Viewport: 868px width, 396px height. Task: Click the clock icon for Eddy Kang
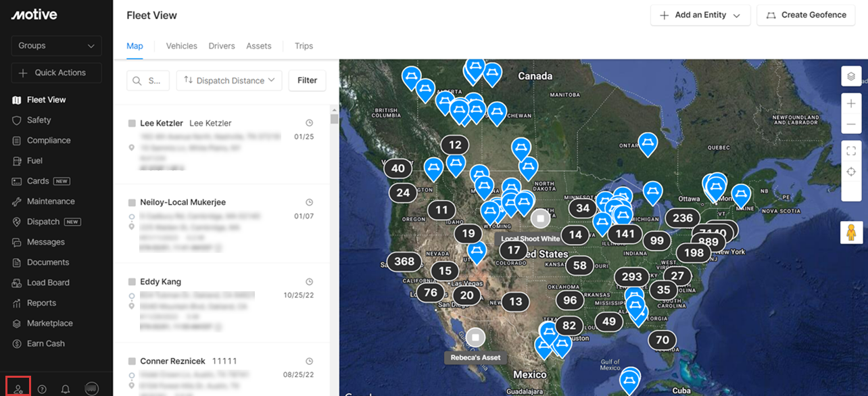[309, 282]
